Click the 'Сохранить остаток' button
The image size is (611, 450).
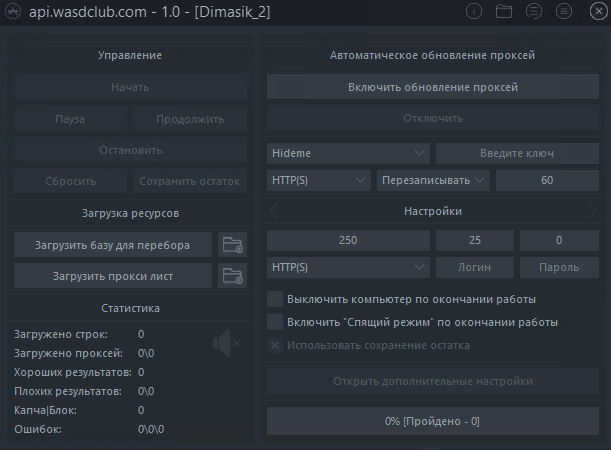[190, 181]
